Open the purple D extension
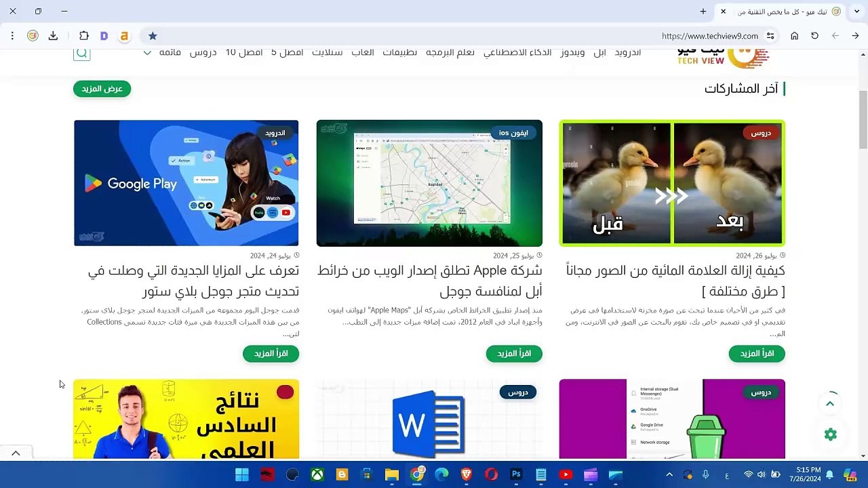The image size is (868, 488). click(x=104, y=36)
